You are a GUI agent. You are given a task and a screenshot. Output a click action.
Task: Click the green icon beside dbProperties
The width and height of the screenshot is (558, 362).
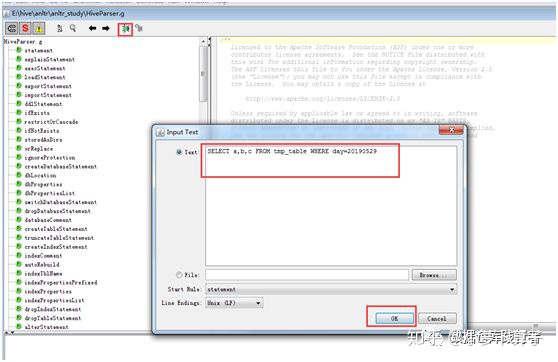pos(19,184)
